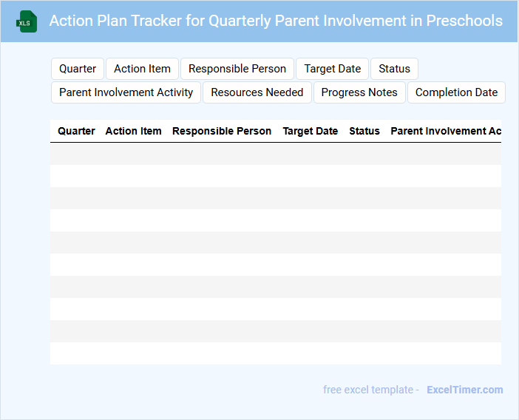Click the 'free excel template' footer text

[x=371, y=390]
